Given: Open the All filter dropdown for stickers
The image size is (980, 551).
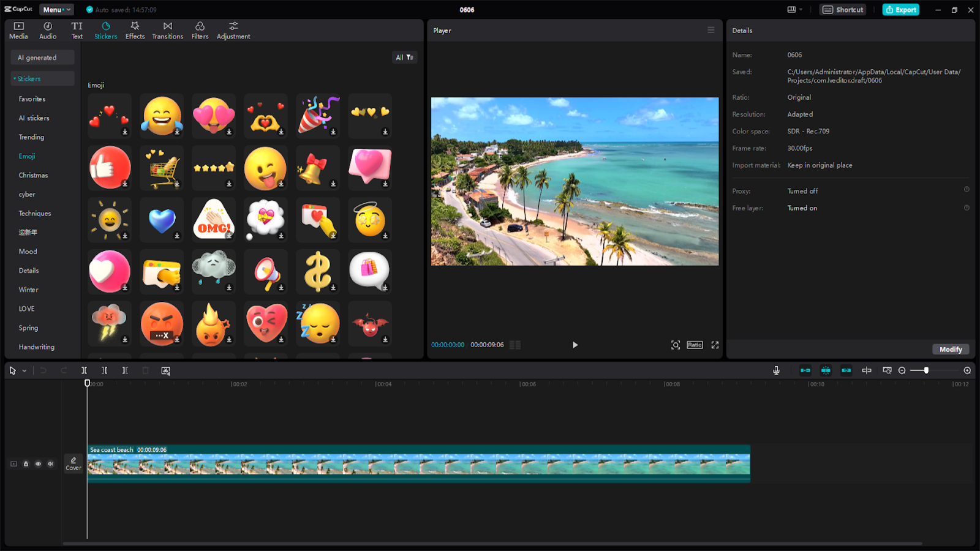Looking at the screenshot, I should 404,58.
